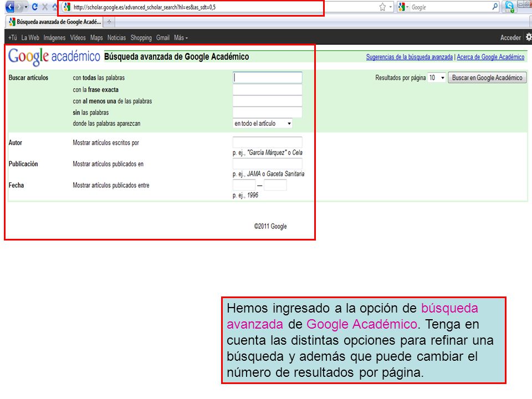Open Sugerencias de la búsqueda avanzada link
532x399 pixels.
tap(409, 57)
